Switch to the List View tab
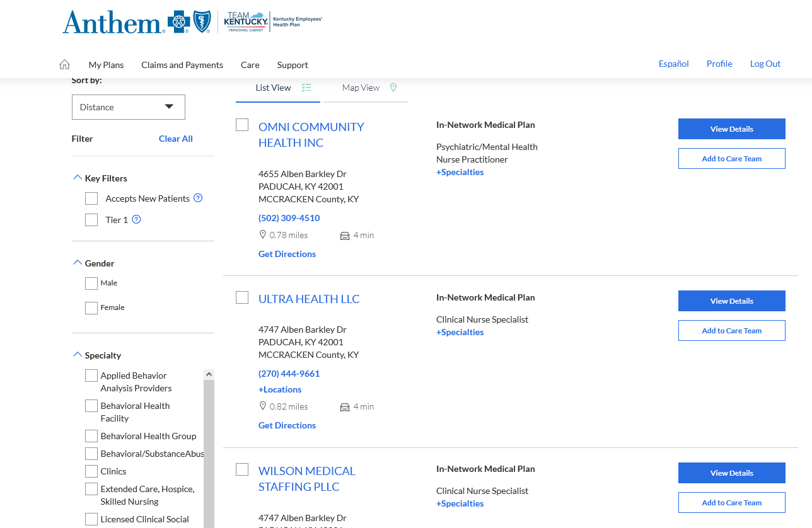The height and width of the screenshot is (528, 812). point(278,88)
